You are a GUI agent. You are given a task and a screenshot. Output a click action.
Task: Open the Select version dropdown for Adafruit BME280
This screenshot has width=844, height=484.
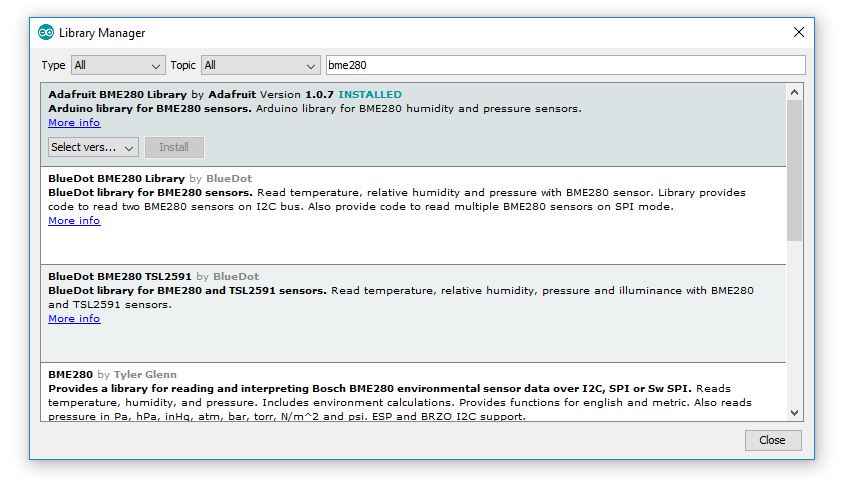[93, 147]
